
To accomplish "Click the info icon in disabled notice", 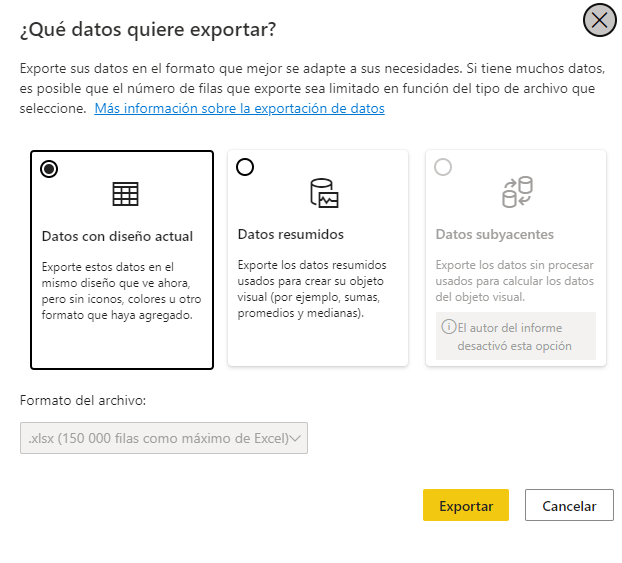I will pyautogui.click(x=449, y=327).
